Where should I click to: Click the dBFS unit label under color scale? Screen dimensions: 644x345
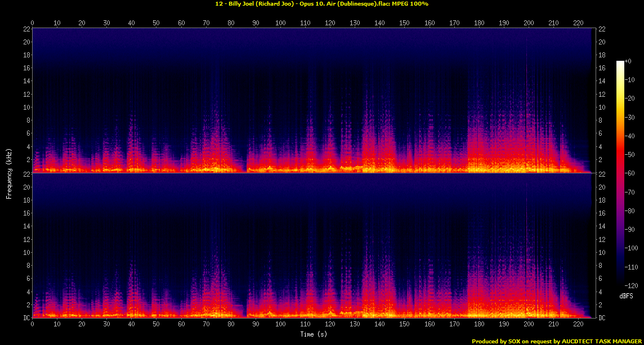[x=625, y=295]
